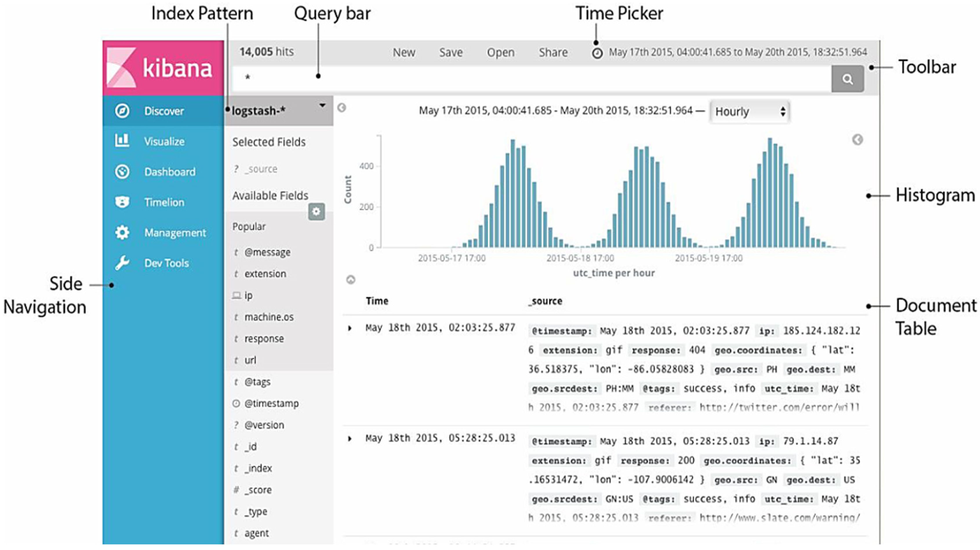Select the @message field
The image size is (980, 550).
pyautogui.click(x=267, y=252)
